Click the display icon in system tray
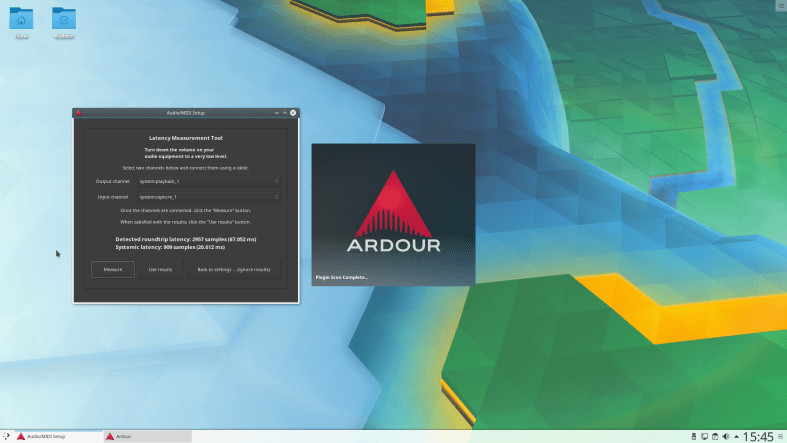The image size is (787, 443). tap(706, 436)
